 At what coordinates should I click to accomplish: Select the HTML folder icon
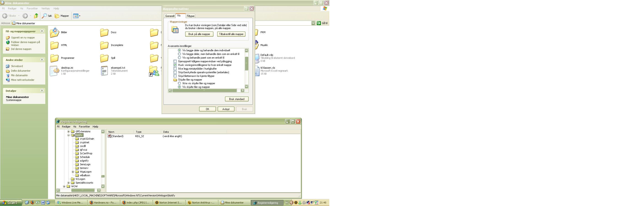pos(54,45)
